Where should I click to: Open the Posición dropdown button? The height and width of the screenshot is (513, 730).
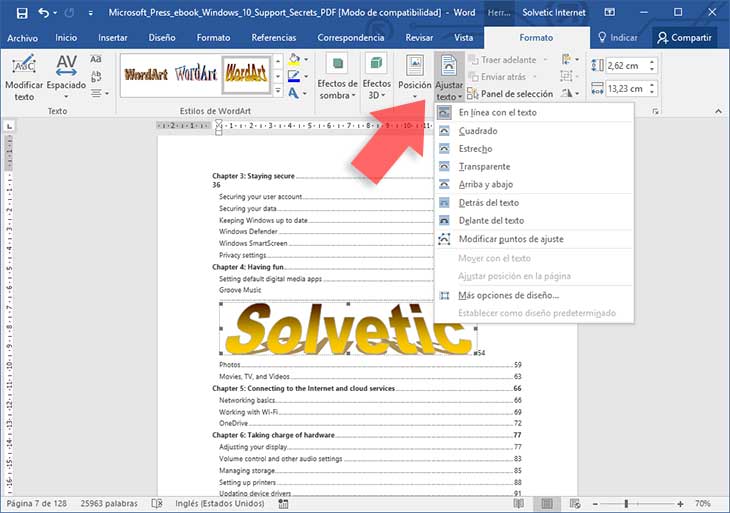pos(414,77)
